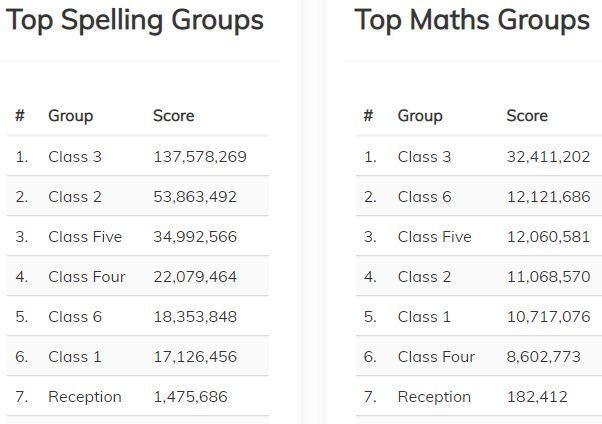This screenshot has width=602, height=424.
Task: Select the maths score 32,411,202
Action: pyautogui.click(x=549, y=157)
